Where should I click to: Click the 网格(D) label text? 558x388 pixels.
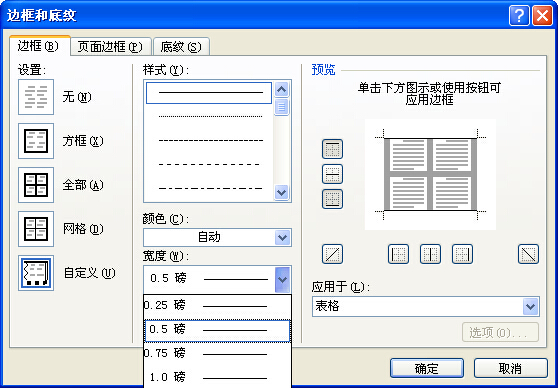tap(83, 229)
